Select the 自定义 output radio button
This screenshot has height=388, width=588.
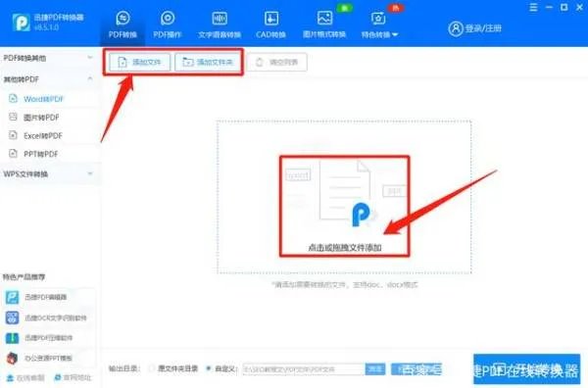click(x=209, y=368)
